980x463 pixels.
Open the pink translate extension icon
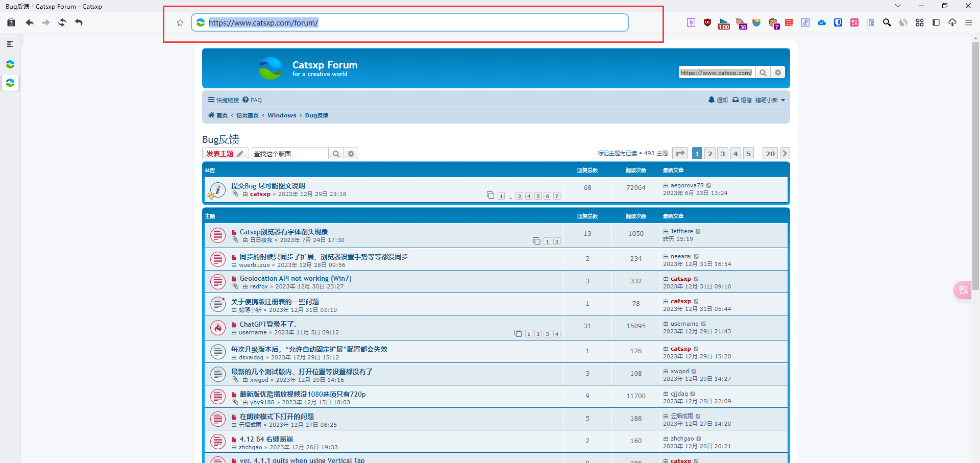(x=854, y=22)
